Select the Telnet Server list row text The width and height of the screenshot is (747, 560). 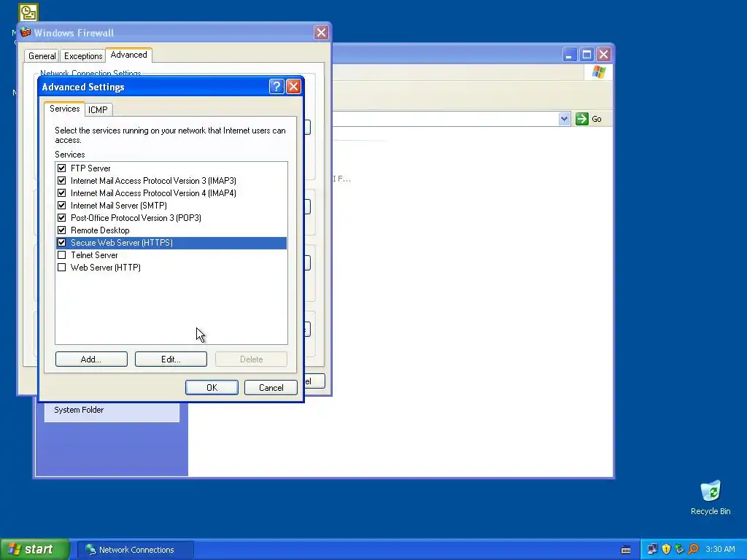coord(94,255)
